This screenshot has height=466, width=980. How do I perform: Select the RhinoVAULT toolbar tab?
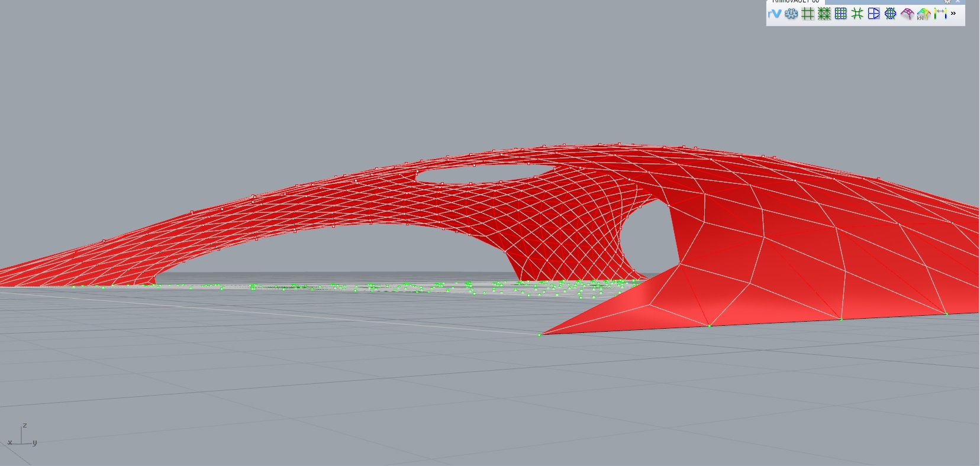[795, 1]
